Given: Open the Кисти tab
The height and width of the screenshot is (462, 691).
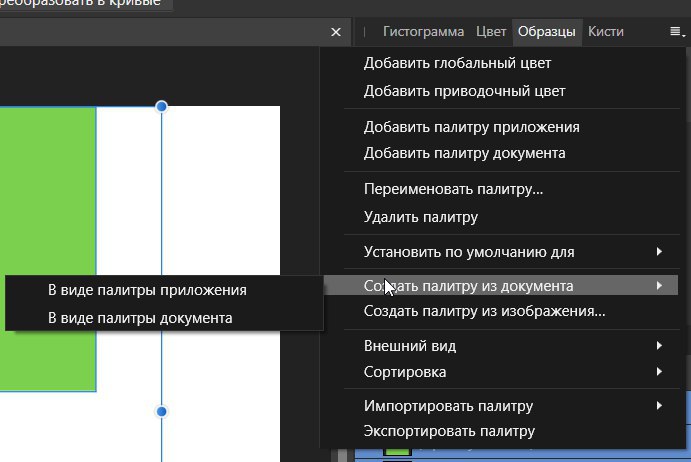Looking at the screenshot, I should coord(606,32).
